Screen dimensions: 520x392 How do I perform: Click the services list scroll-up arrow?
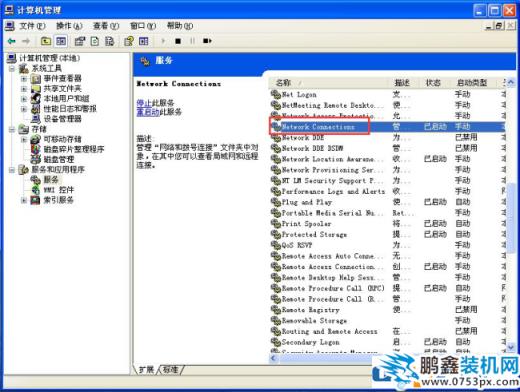[511, 82]
